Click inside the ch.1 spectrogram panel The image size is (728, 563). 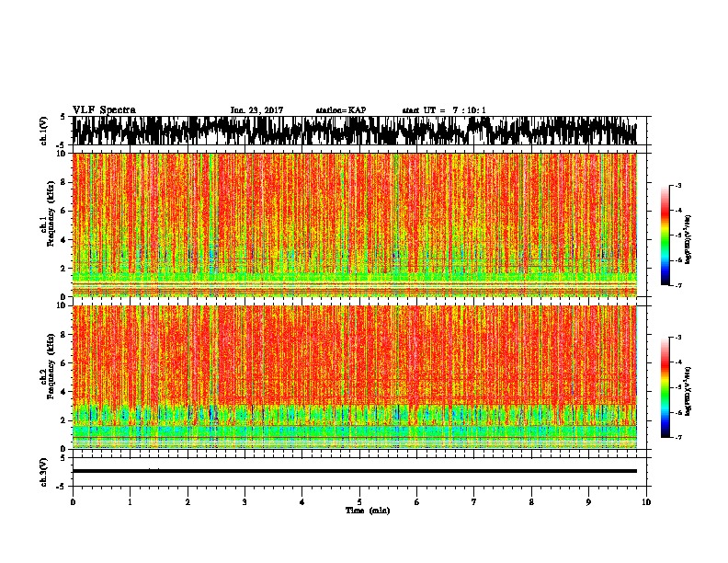pos(355,224)
